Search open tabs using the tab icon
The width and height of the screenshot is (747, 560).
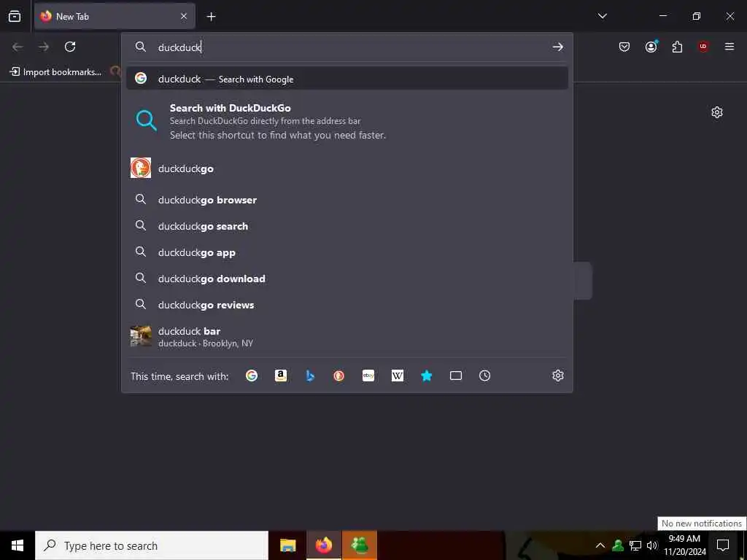click(456, 376)
